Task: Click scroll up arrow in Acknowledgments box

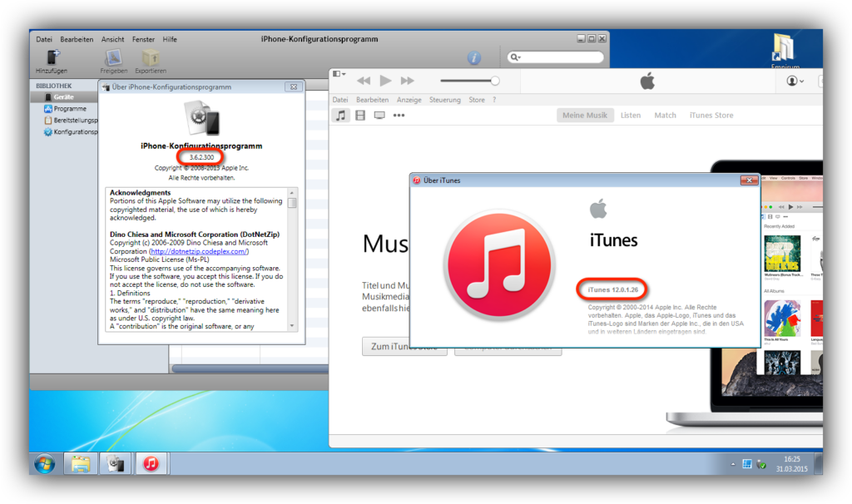Action: point(292,193)
